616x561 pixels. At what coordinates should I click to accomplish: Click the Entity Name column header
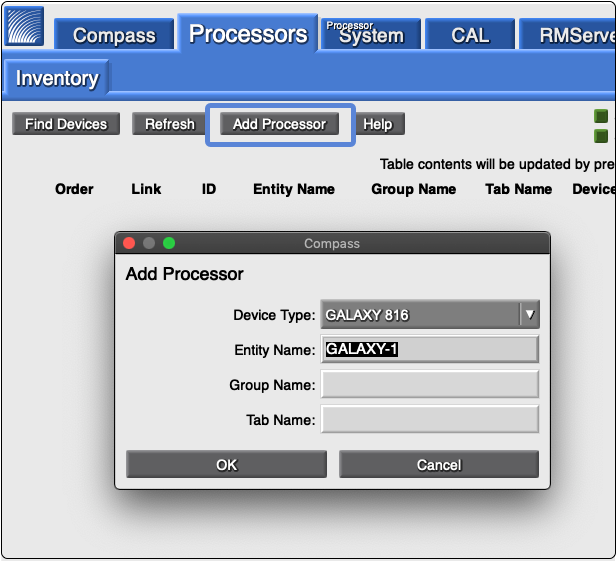(x=294, y=189)
